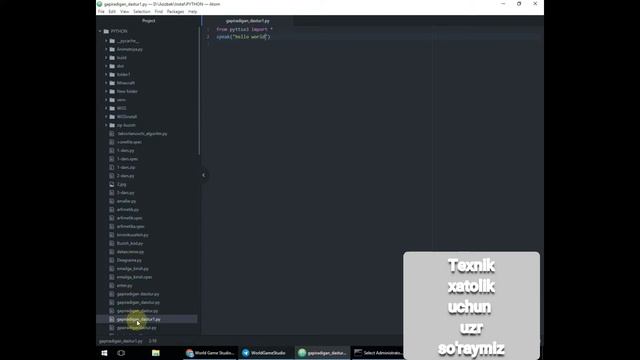Click the file icon beside 3-dars.py
Image resolution: width=640 pixels, height=360 pixels.
tap(112, 193)
